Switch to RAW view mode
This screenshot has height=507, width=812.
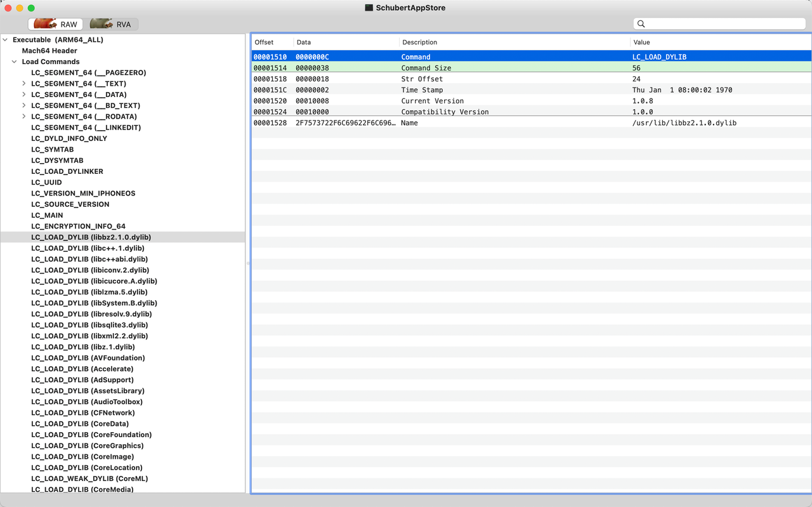[x=55, y=24]
